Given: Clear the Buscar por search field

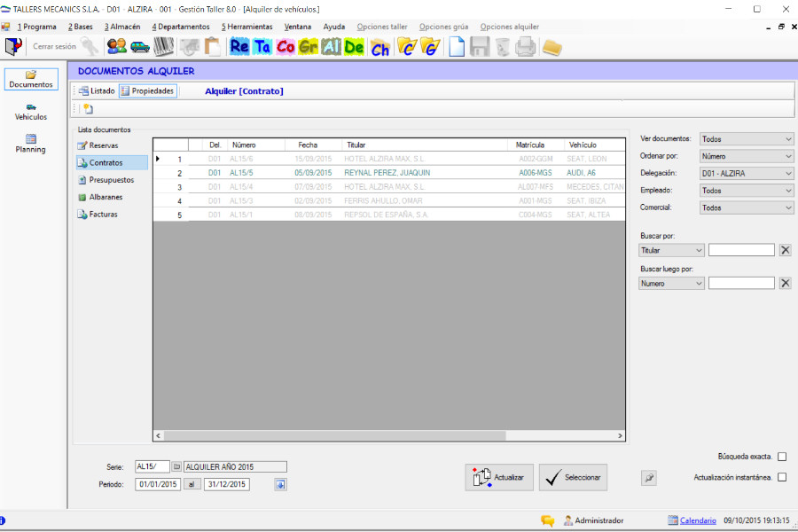Looking at the screenshot, I should tap(786, 250).
